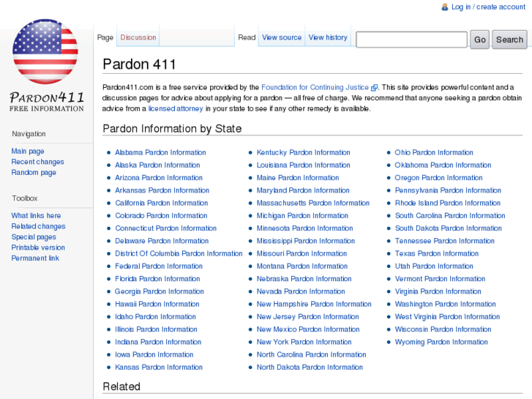The width and height of the screenshot is (532, 399).
Task: Open Arkansas Pardon Information
Action: [162, 190]
